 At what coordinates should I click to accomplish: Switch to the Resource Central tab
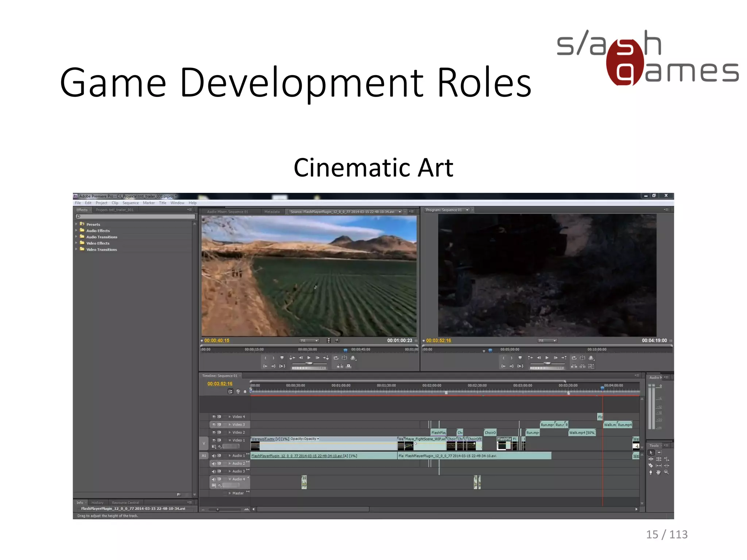(125, 502)
